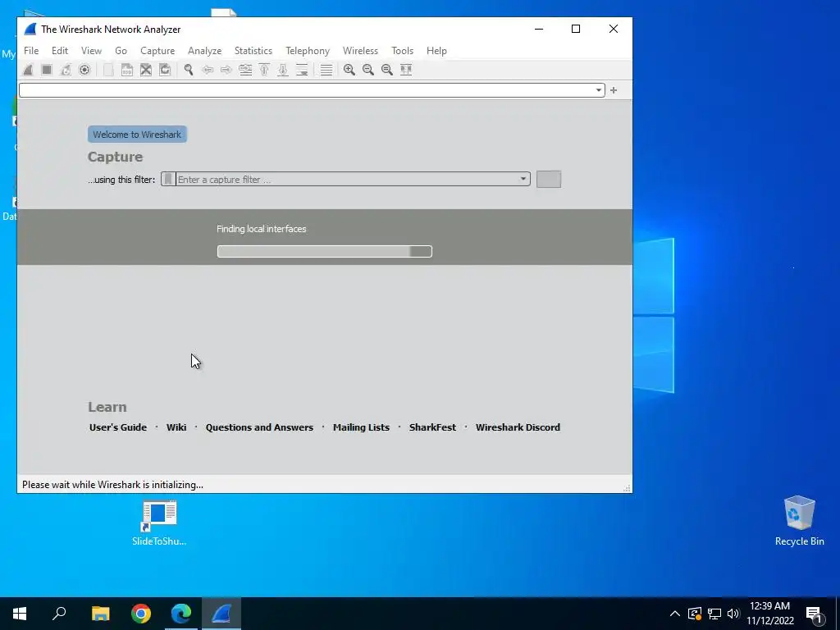Click the taskbar search magnifier
840x630 pixels.
[x=59, y=614]
